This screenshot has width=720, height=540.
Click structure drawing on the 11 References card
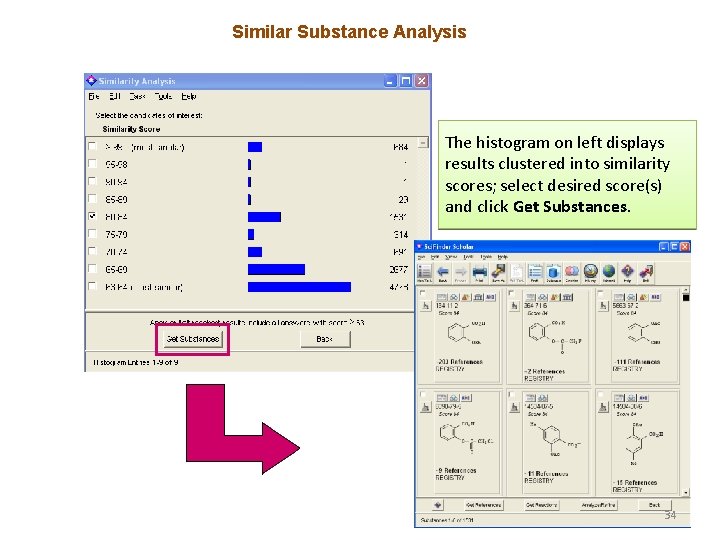[553, 440]
